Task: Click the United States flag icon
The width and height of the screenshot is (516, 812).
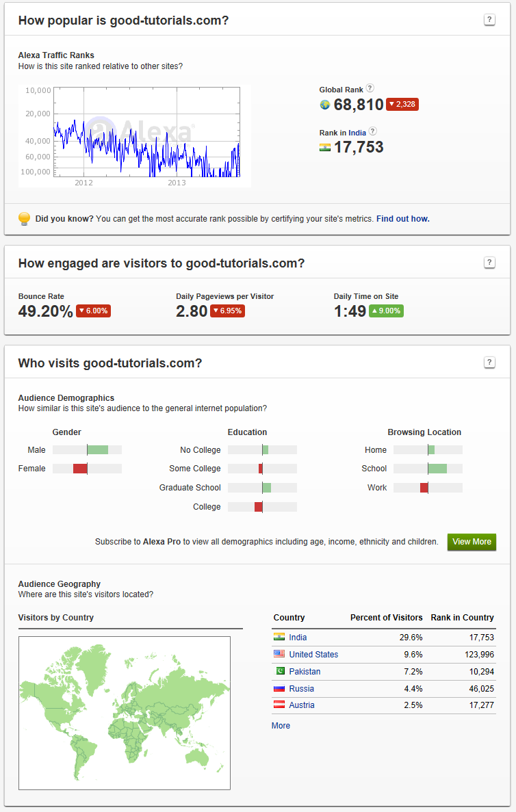Action: click(x=279, y=654)
